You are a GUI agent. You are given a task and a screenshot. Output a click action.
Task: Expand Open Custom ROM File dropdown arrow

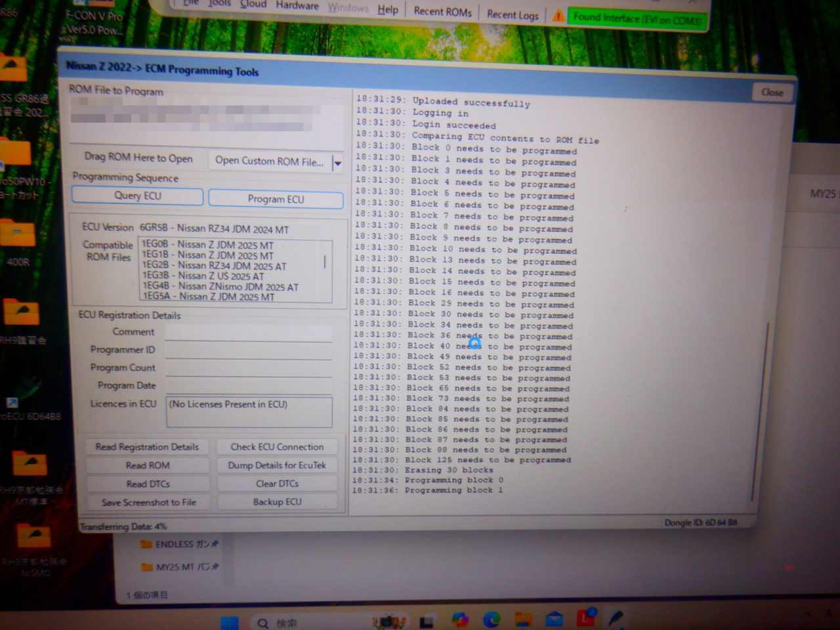tap(337, 163)
